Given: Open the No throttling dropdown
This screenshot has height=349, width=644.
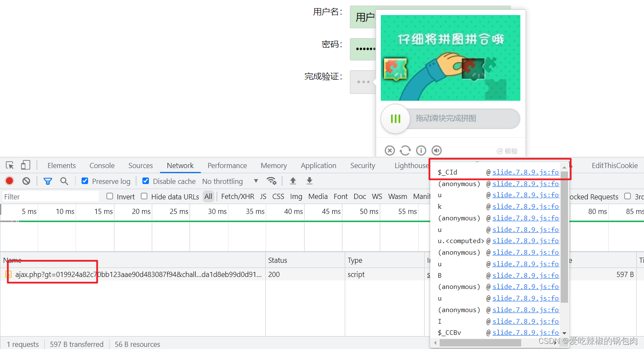Looking at the screenshot, I should pyautogui.click(x=230, y=181).
